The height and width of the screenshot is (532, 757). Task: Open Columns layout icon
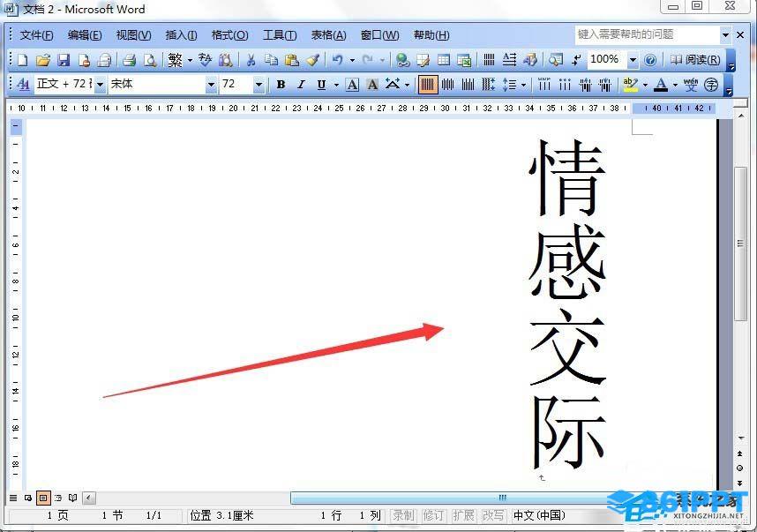489,60
